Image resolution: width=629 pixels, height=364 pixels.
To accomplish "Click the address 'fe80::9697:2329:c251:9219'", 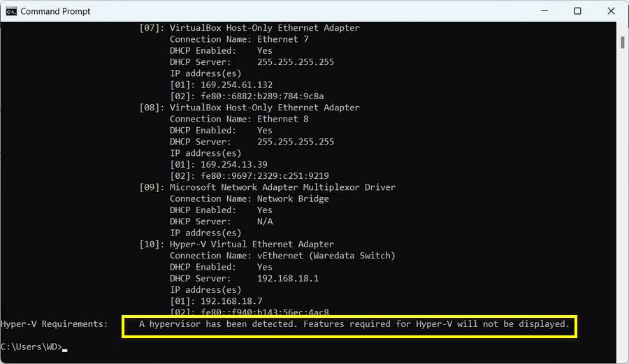I will [x=265, y=176].
